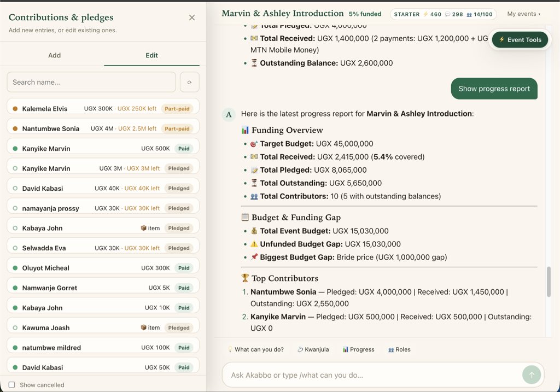Click the trophy icon next to Top Contributors
The image size is (560, 392).
point(245,278)
